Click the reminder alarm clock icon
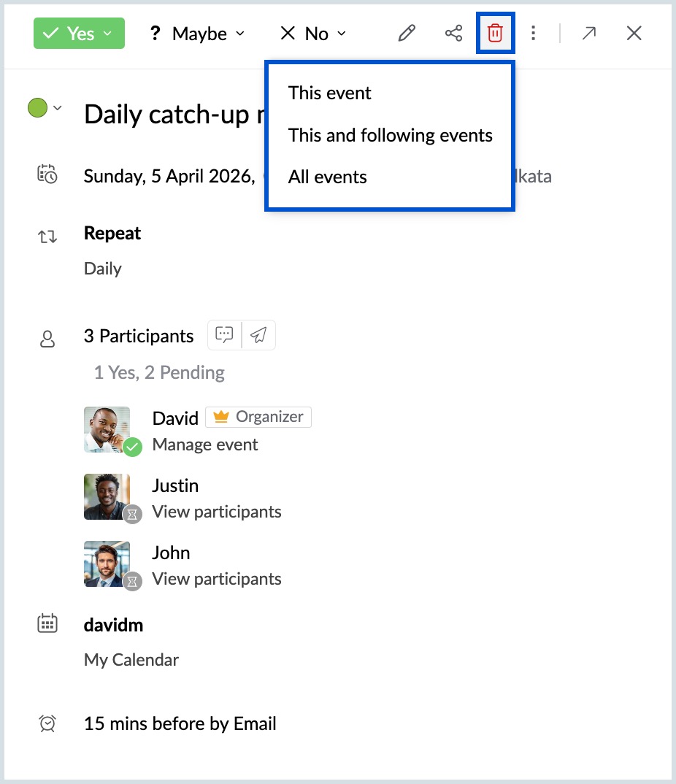 point(47,723)
